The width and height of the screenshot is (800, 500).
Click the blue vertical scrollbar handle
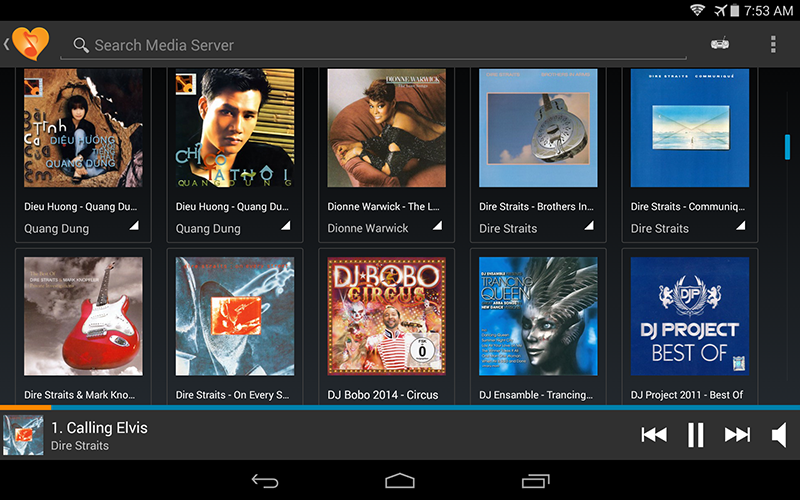click(787, 147)
